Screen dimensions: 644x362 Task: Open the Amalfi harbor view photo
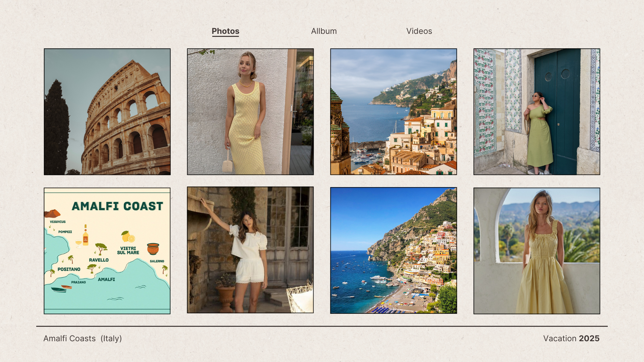(393, 112)
